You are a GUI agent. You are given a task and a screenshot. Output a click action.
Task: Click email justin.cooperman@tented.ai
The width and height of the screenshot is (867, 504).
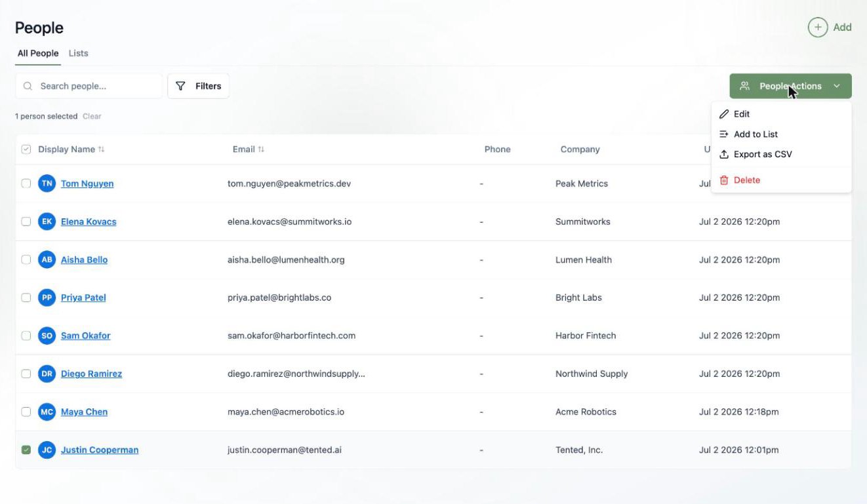pos(285,450)
